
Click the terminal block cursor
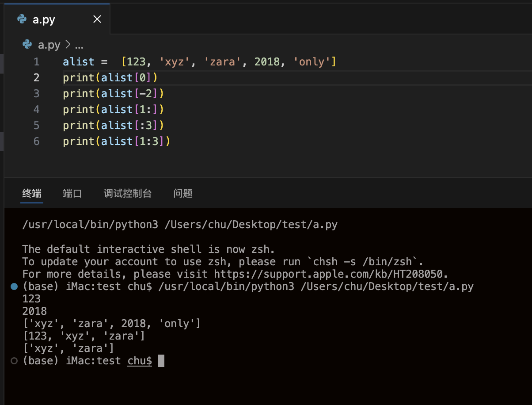[161, 361]
